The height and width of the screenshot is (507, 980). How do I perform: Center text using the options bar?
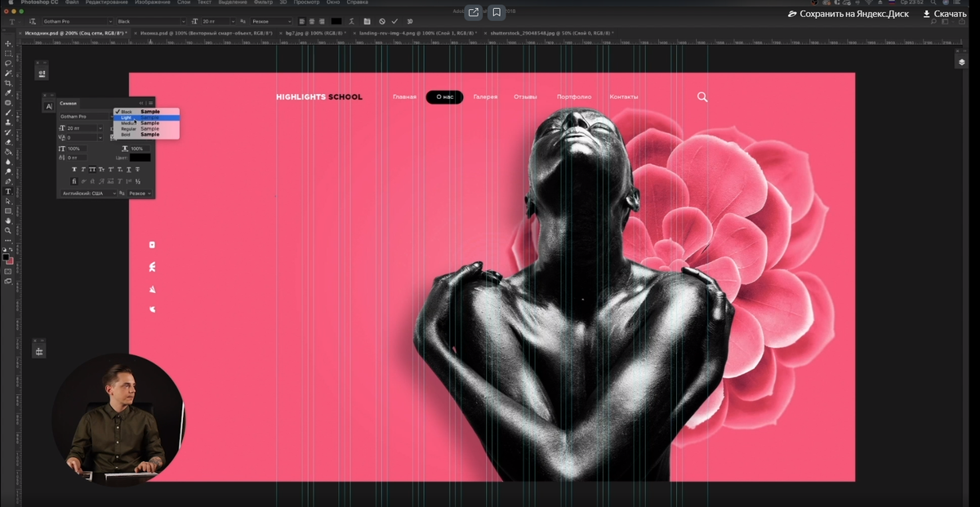point(311,21)
